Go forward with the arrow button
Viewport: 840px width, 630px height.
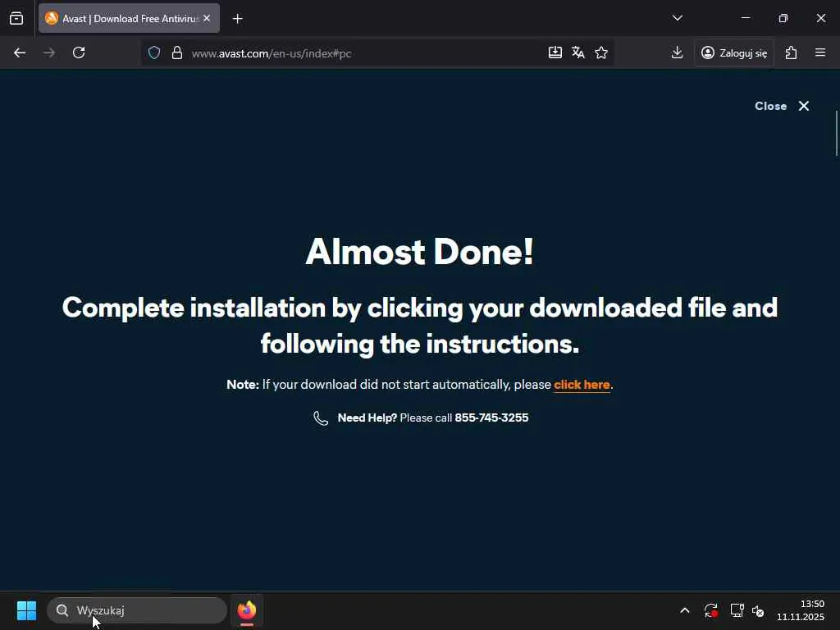point(49,52)
